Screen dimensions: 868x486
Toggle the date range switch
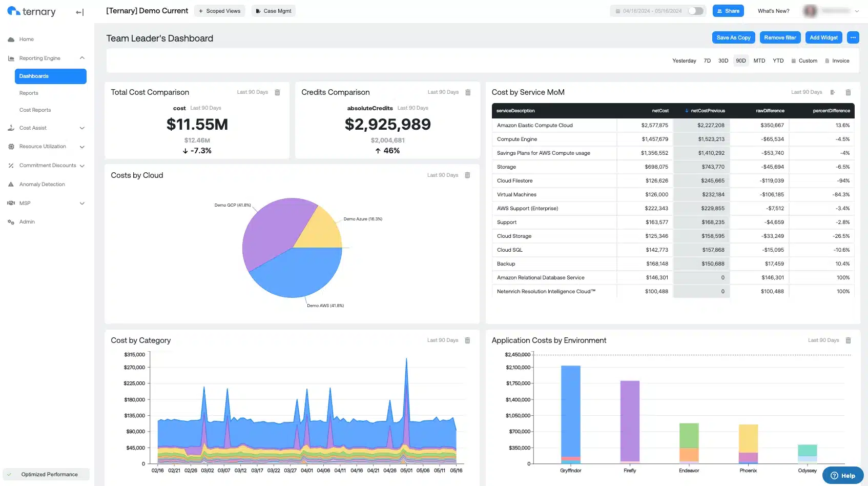tap(695, 11)
